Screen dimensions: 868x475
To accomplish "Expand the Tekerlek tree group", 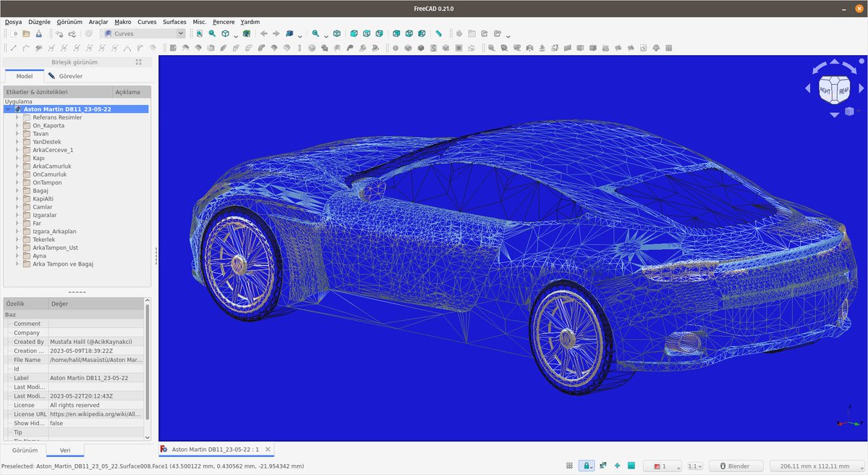I will coord(17,240).
